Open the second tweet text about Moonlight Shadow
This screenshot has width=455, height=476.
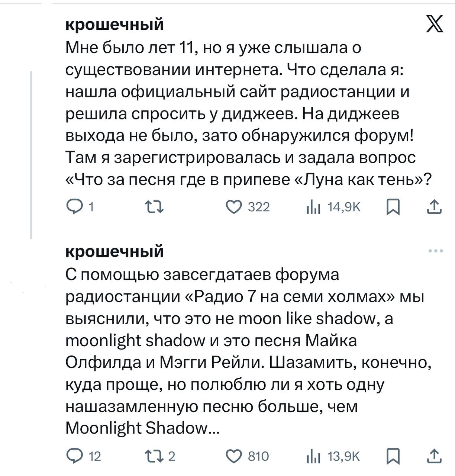[x=245, y=351]
